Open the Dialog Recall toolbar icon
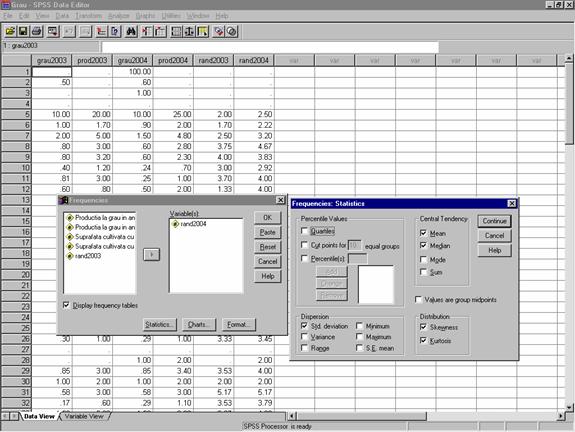 53,32
